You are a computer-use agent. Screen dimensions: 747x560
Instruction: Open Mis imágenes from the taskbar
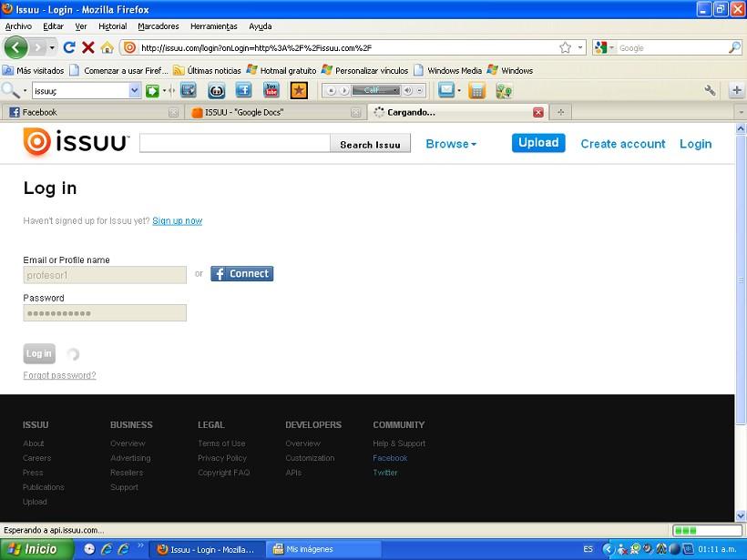pyautogui.click(x=323, y=549)
